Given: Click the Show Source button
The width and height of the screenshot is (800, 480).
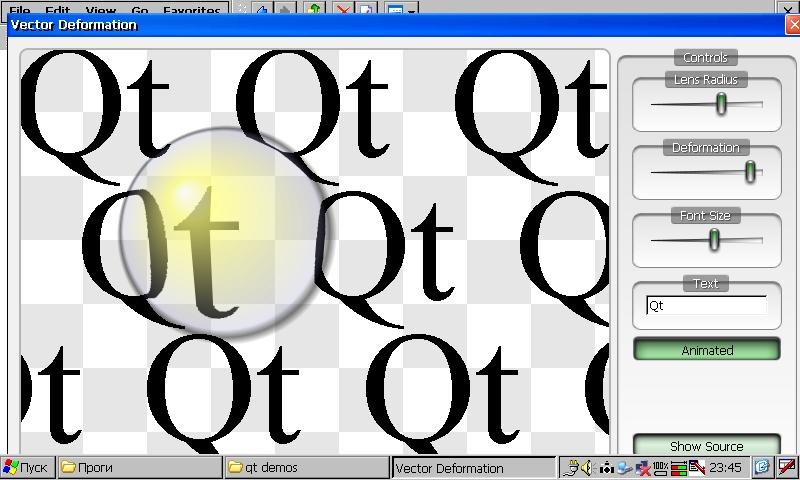Looking at the screenshot, I should tap(707, 445).
